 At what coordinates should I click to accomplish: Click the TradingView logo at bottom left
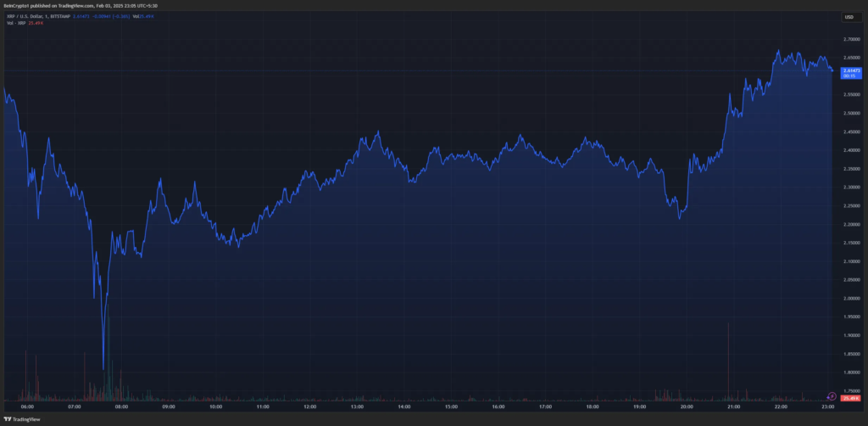coord(21,419)
